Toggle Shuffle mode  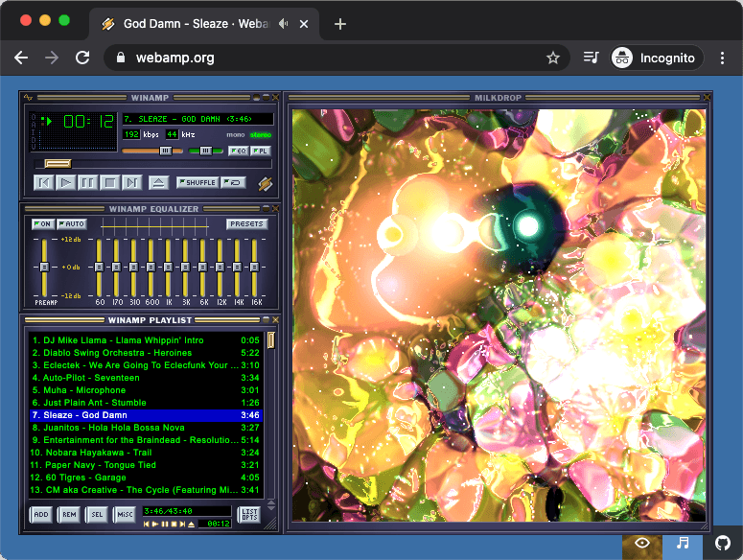point(197,182)
